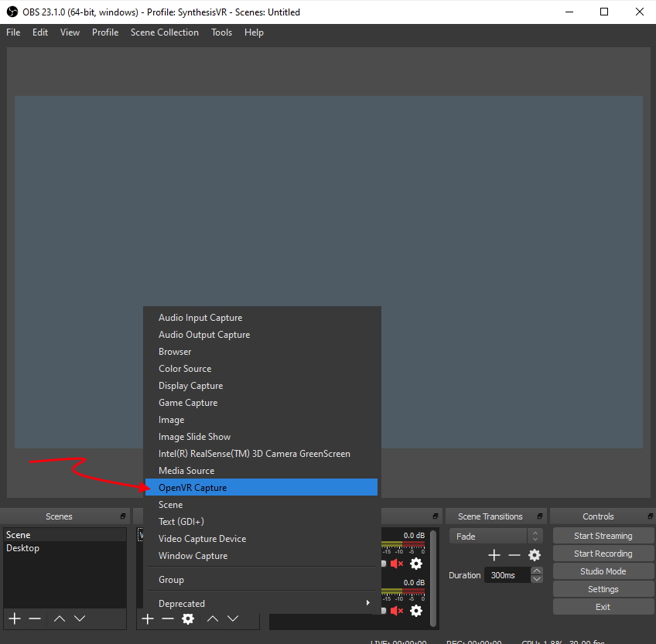Open the Profile menu
Viewport: 656px width, 644px height.
pyautogui.click(x=105, y=32)
